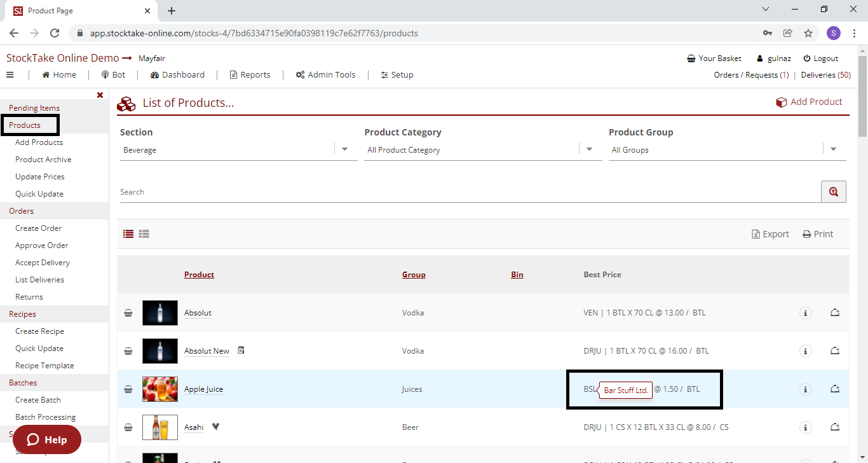Add Absolut New to basket icon
Screen dimensions: 868x463
pos(128,351)
